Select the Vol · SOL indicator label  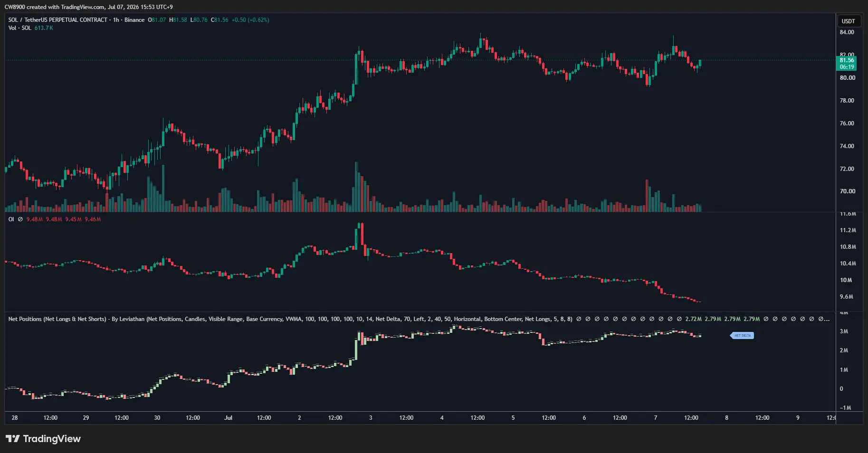(x=20, y=28)
